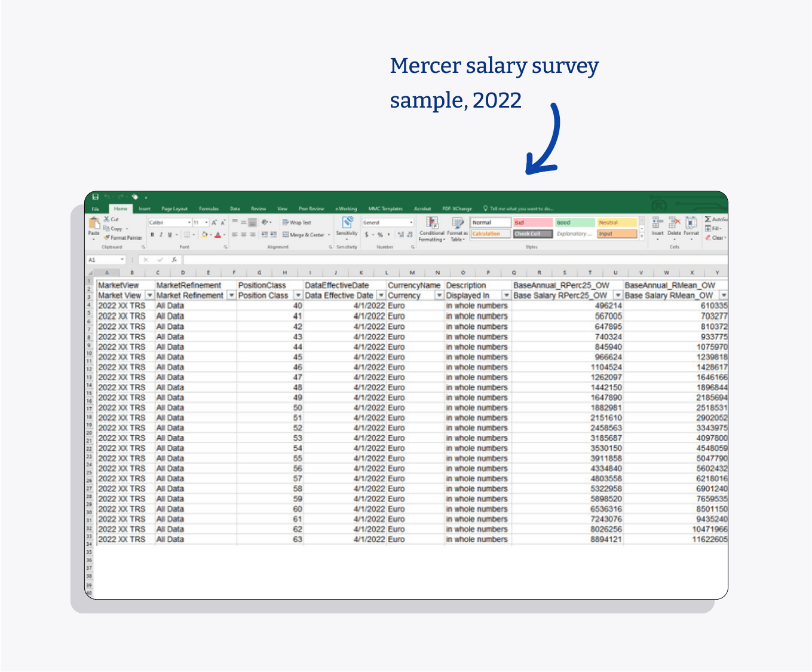Click the Percent Style icon
The image size is (812, 672).
click(x=380, y=235)
